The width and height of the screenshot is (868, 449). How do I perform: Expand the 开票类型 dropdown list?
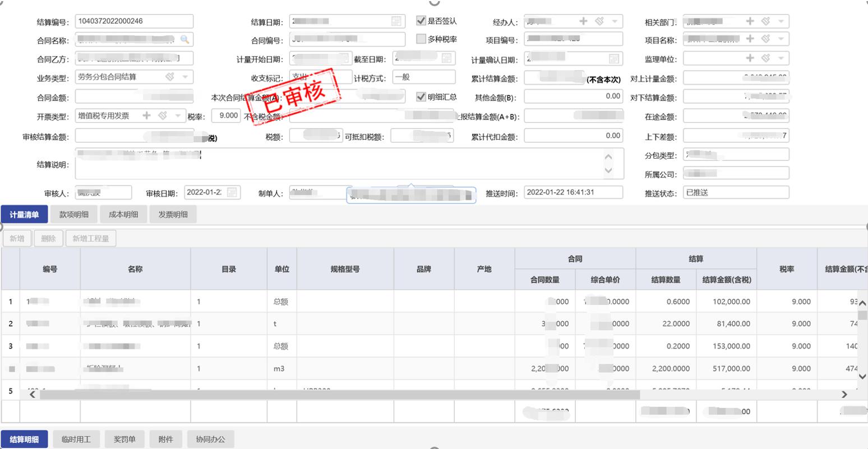click(178, 116)
